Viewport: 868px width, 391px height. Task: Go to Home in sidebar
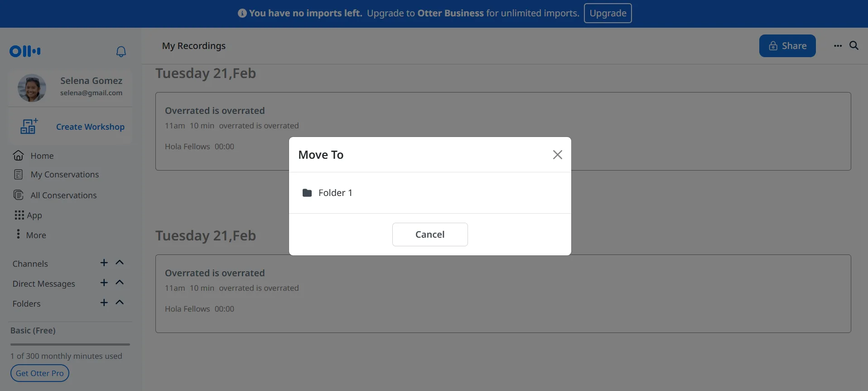42,156
